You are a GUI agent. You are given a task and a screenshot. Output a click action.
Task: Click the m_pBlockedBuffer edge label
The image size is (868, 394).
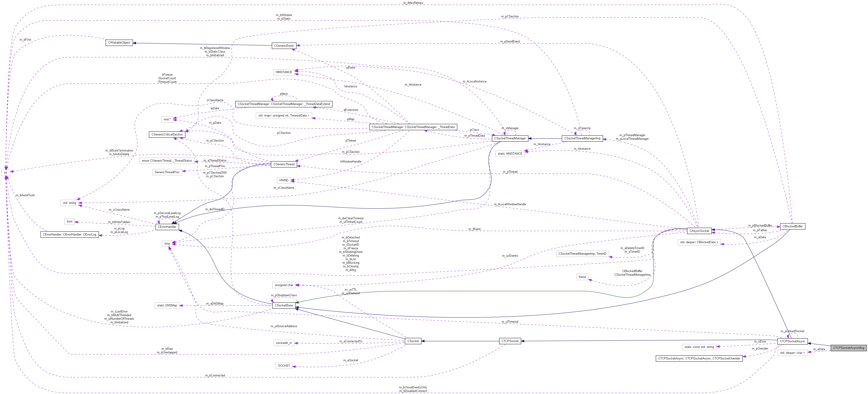(x=760, y=226)
